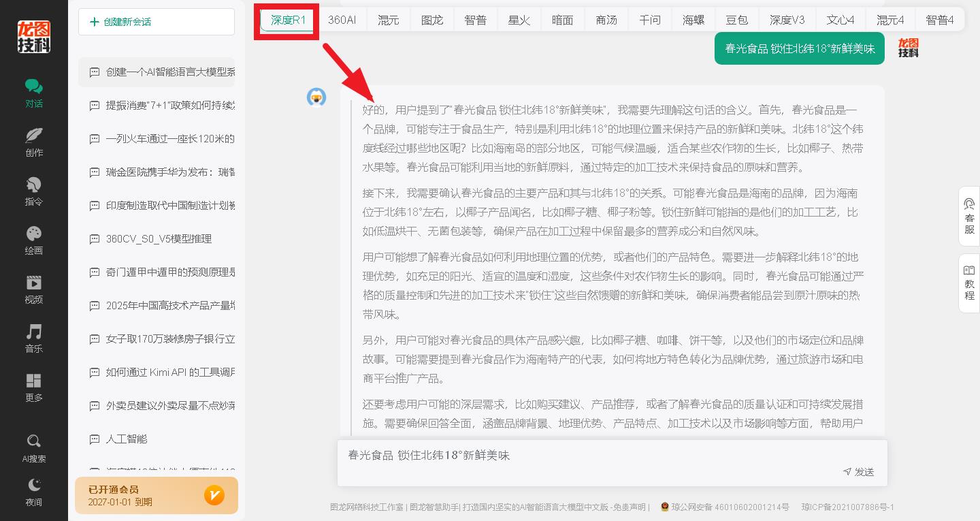Image resolution: width=980 pixels, height=521 pixels.
Task: Switch to the 深度V3 model tab
Action: [787, 20]
